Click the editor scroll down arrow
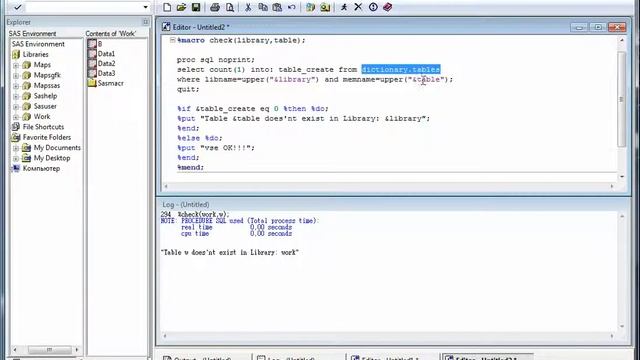The height and width of the screenshot is (360, 640). pyautogui.click(x=622, y=176)
